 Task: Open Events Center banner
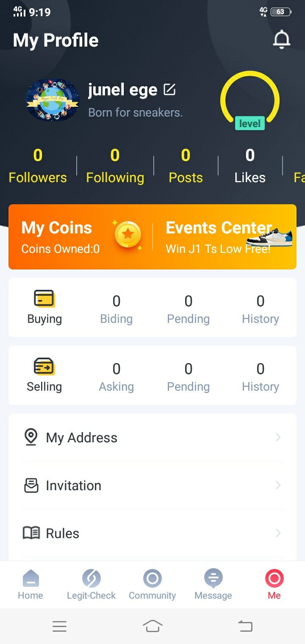225,236
